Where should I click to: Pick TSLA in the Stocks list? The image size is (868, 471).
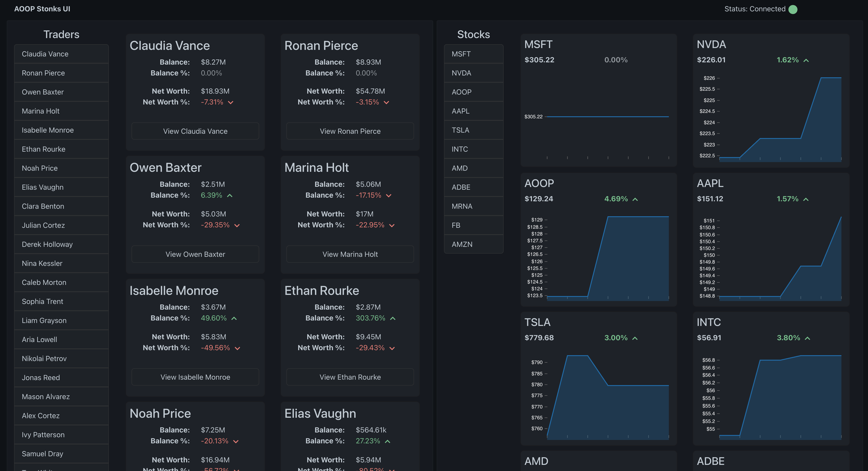pyautogui.click(x=473, y=130)
